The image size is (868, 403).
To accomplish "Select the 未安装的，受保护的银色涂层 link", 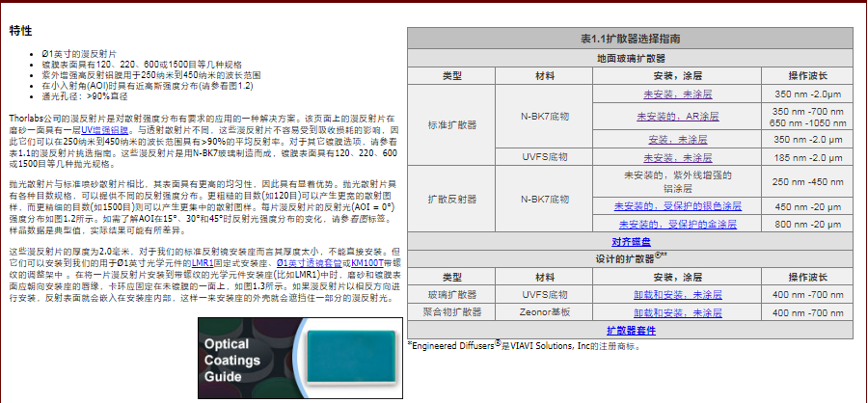I will point(677,206).
